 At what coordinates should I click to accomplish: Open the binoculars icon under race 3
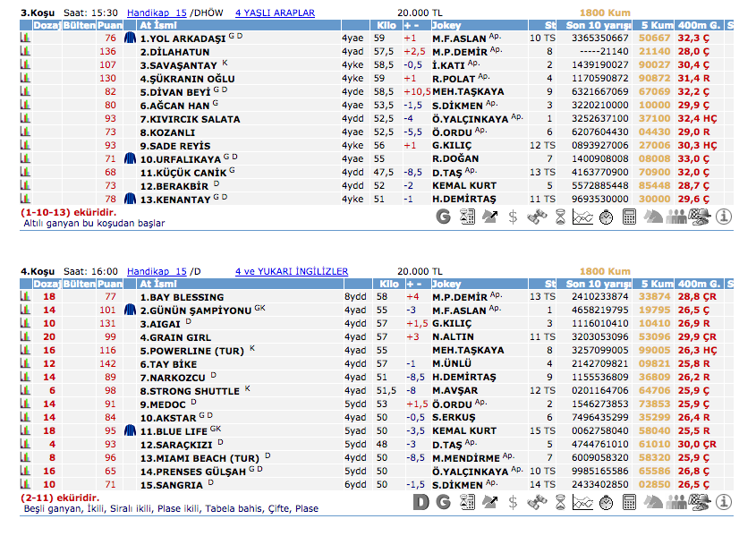536,216
